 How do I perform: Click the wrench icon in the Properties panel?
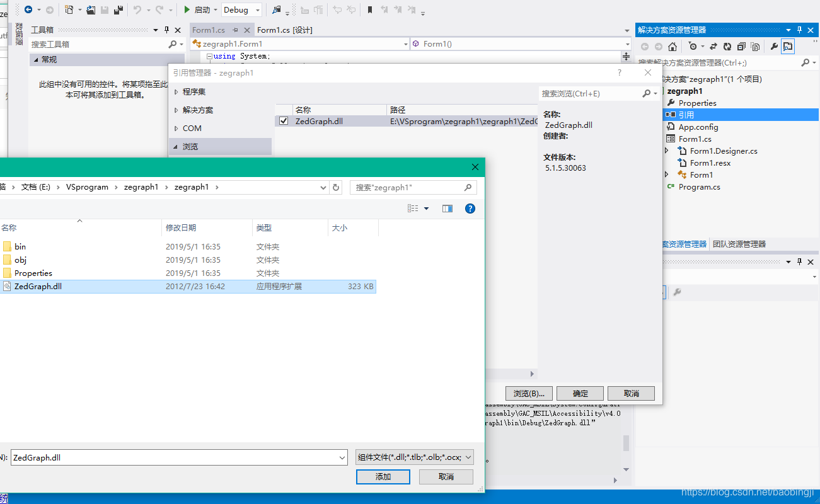coord(678,292)
